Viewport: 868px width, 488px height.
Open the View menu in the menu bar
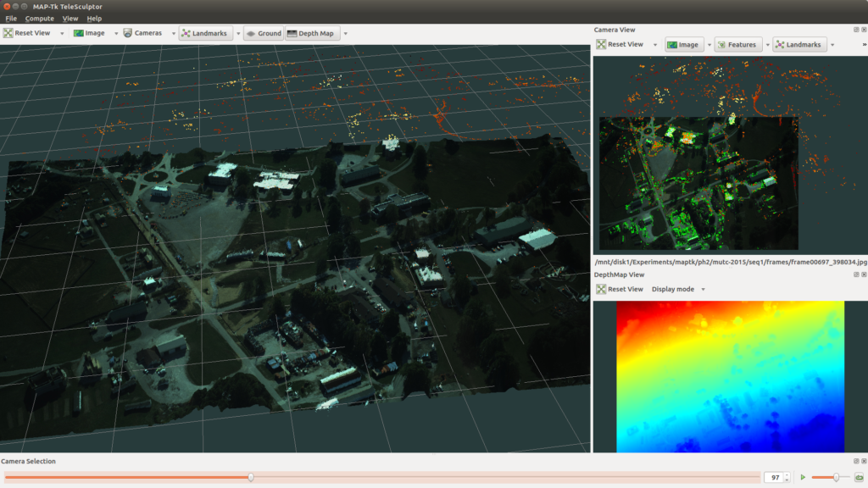tap(70, 18)
